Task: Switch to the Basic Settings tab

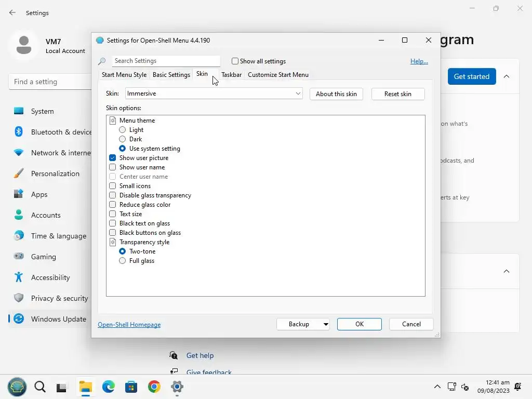Action: point(171,75)
